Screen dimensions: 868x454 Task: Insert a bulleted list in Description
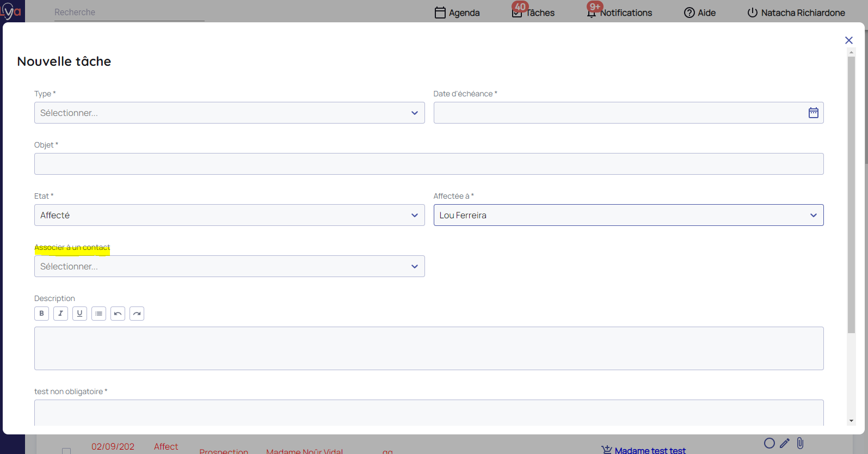99,314
